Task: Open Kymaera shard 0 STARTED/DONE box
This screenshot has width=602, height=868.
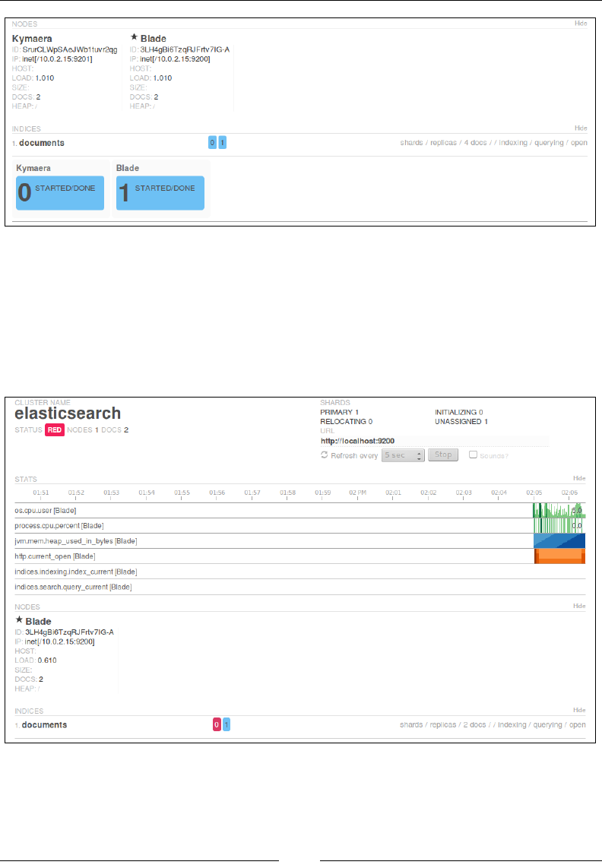Action: point(60,192)
